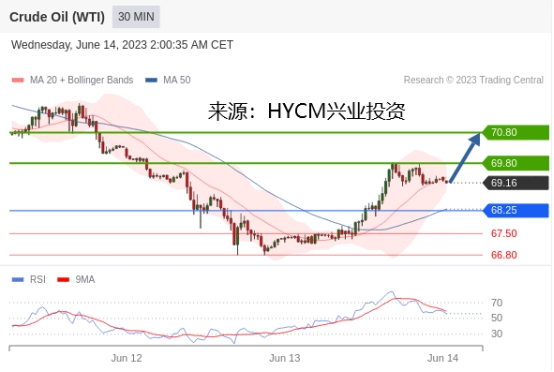Click the RSI 30 level label
Screen dimensions: 554x372
coord(497,333)
